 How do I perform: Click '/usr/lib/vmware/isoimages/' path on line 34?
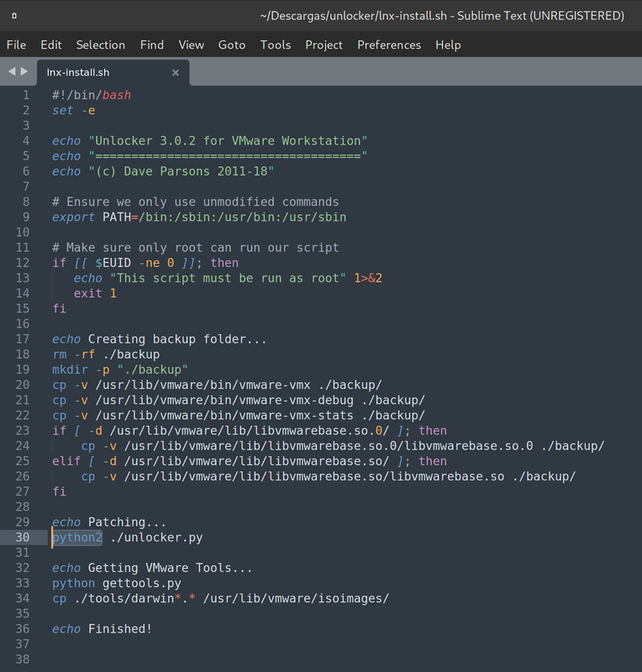click(x=296, y=598)
